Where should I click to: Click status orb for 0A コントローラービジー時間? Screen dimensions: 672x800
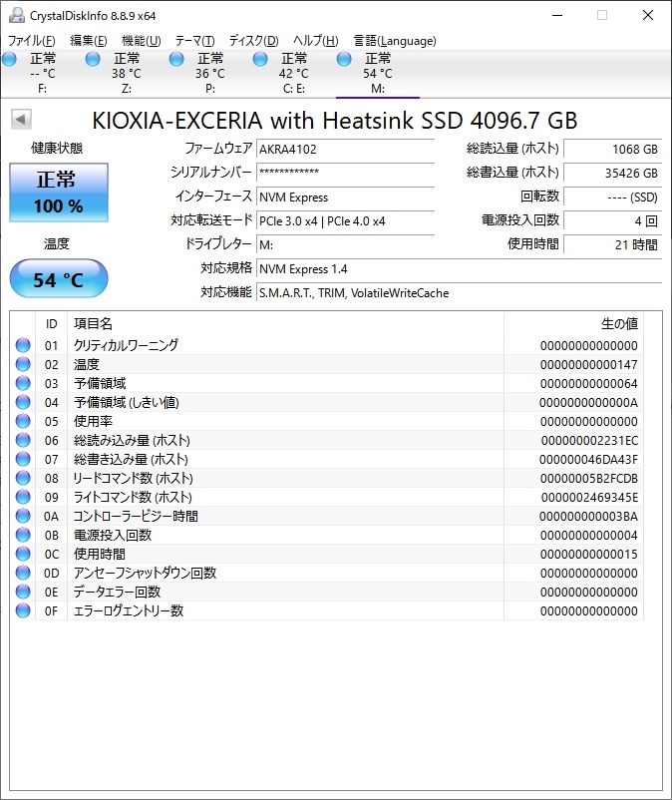(x=23, y=516)
